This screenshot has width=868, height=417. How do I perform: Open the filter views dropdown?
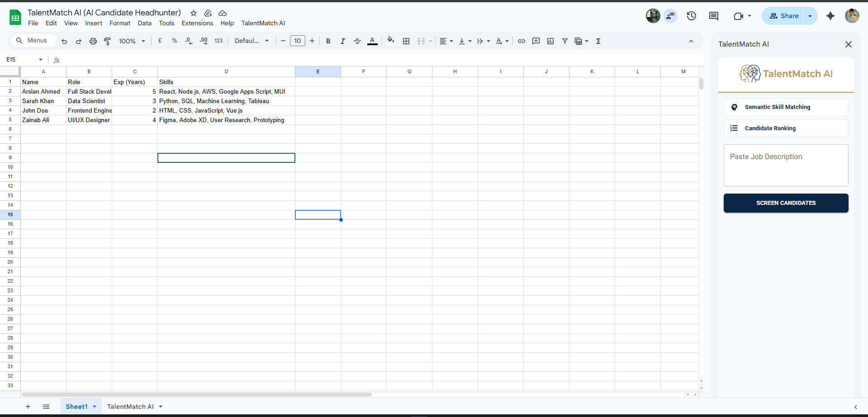581,41
